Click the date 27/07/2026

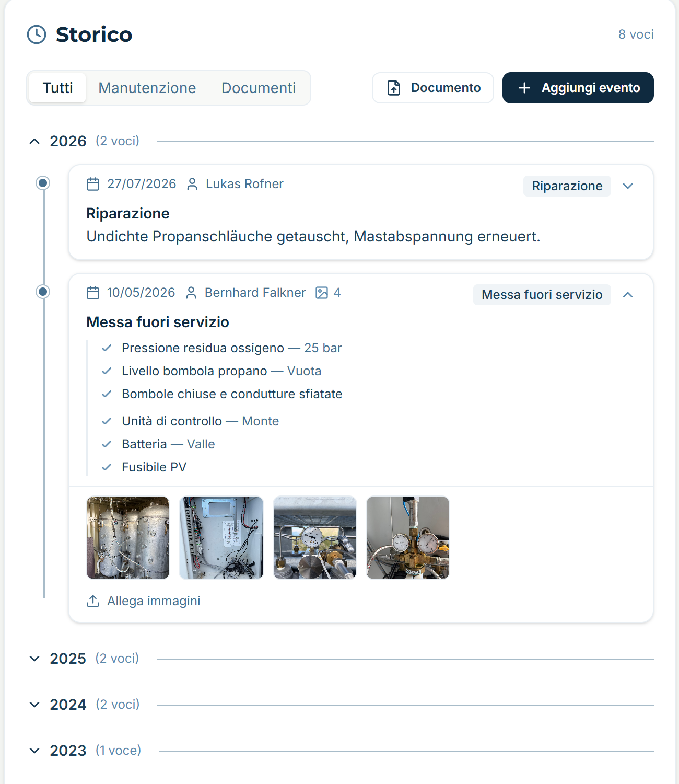pos(142,184)
